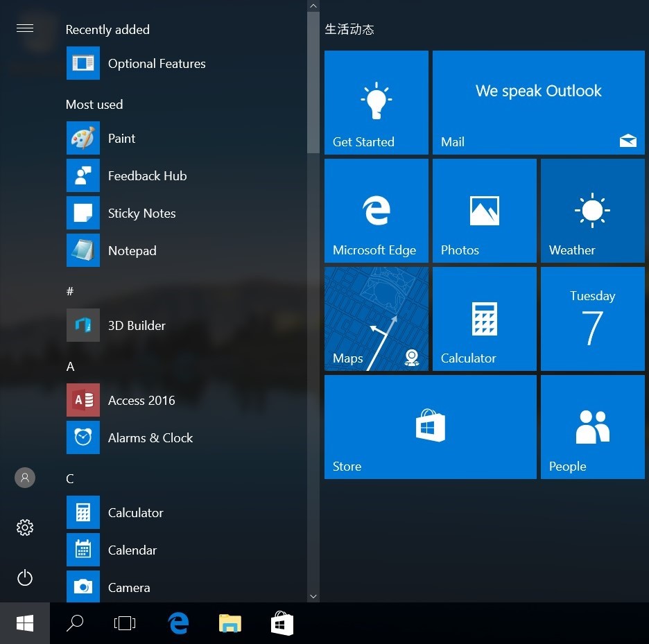Open the hamburger menu at top left

25,28
